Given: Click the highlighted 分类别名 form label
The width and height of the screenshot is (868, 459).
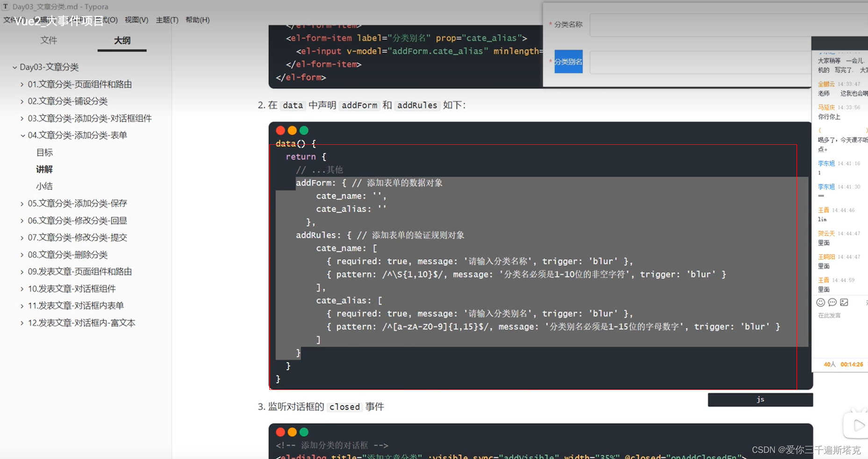Looking at the screenshot, I should coord(568,62).
